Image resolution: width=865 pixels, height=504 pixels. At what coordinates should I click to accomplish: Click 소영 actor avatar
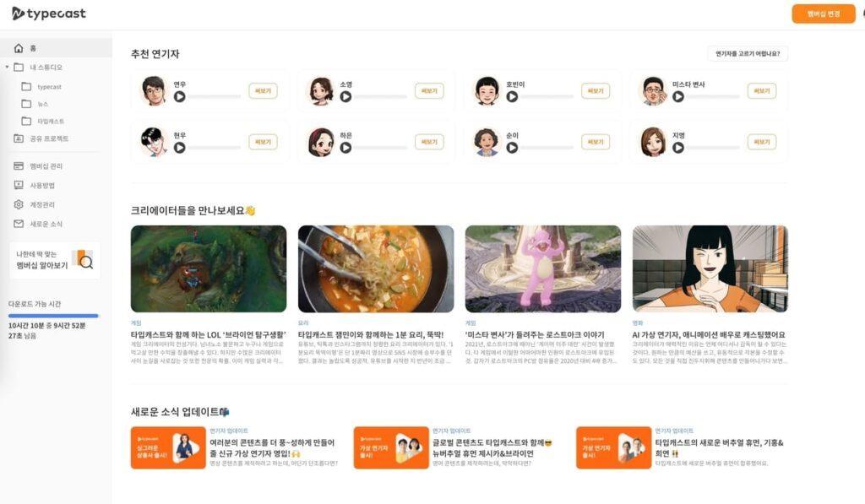click(321, 90)
